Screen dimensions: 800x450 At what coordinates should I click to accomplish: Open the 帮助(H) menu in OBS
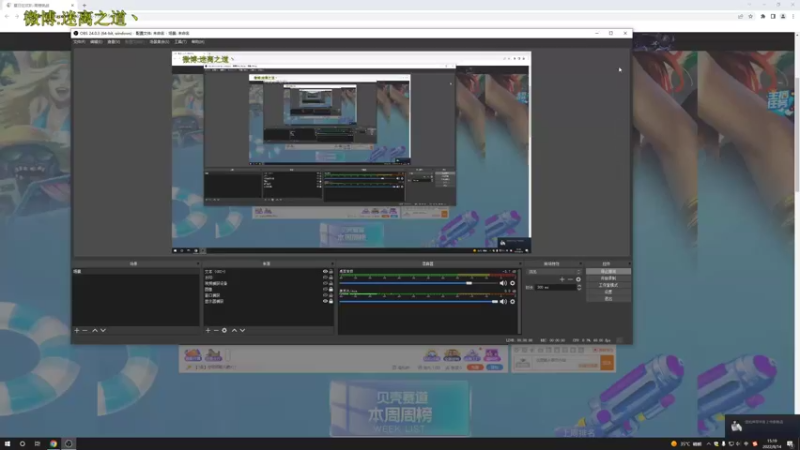point(198,42)
